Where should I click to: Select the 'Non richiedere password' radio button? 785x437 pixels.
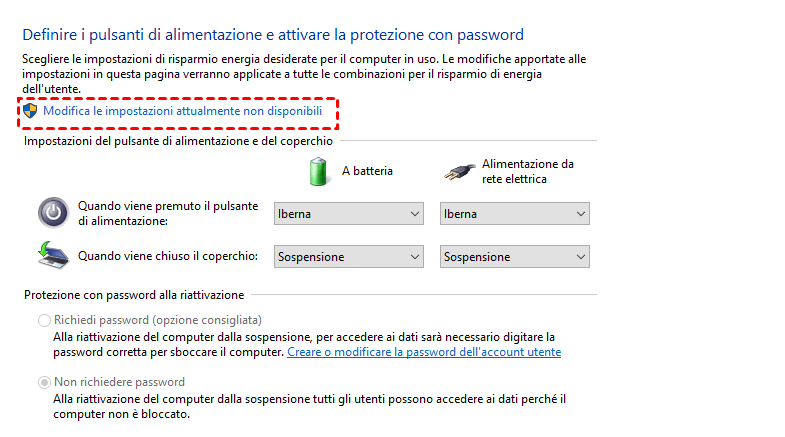44,382
